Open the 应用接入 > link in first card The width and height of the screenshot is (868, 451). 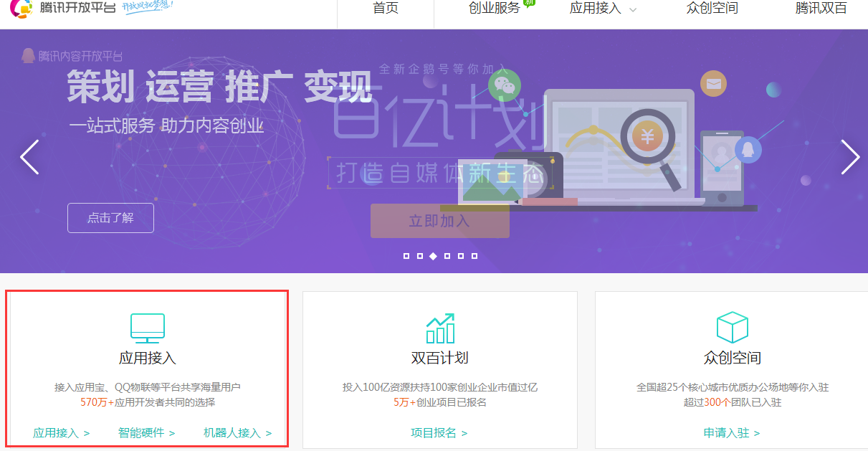pyautogui.click(x=62, y=433)
